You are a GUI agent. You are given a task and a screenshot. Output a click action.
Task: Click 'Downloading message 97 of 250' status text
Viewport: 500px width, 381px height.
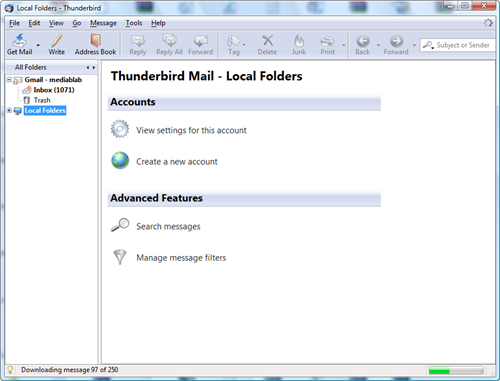69,370
